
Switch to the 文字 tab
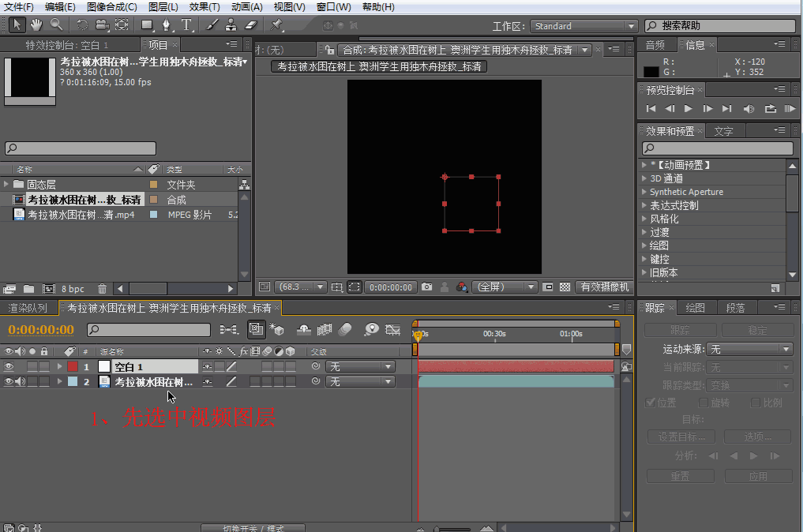723,131
